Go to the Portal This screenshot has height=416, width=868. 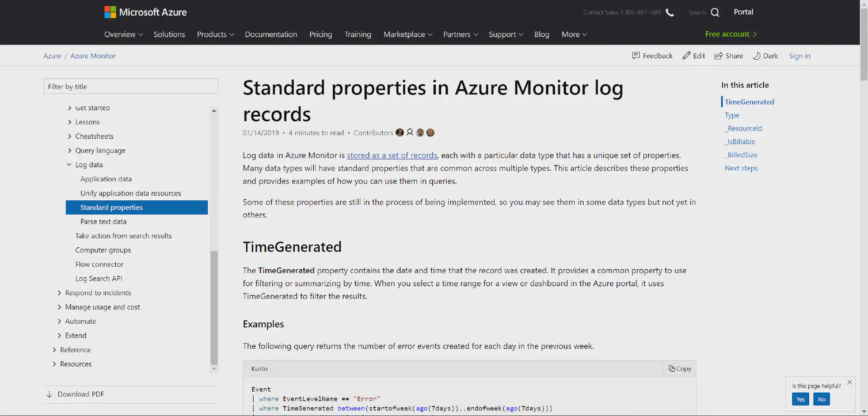click(x=743, y=12)
